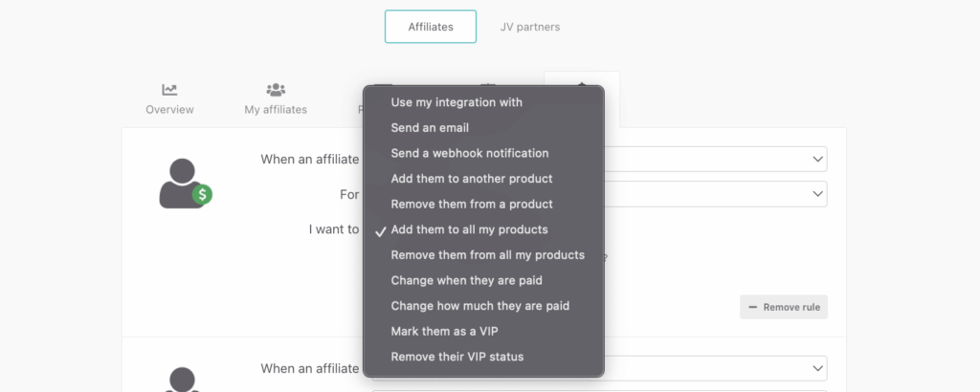
Task: Expand the For dropdown arrow
Action: [x=816, y=194]
